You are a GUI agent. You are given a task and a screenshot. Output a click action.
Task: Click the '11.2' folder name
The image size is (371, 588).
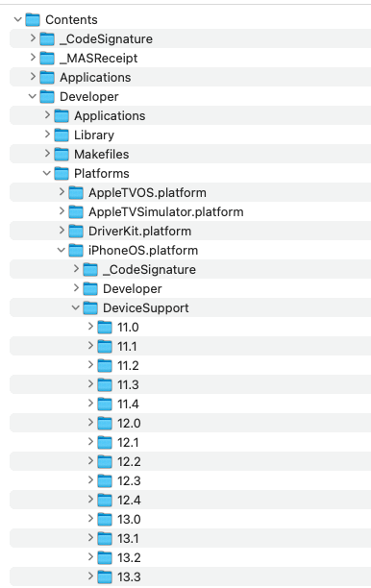tap(128, 366)
